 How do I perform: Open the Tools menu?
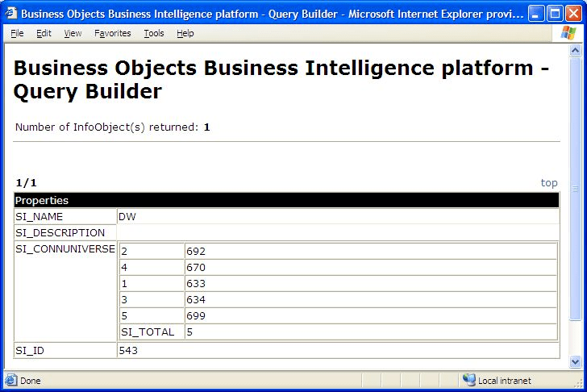[154, 33]
